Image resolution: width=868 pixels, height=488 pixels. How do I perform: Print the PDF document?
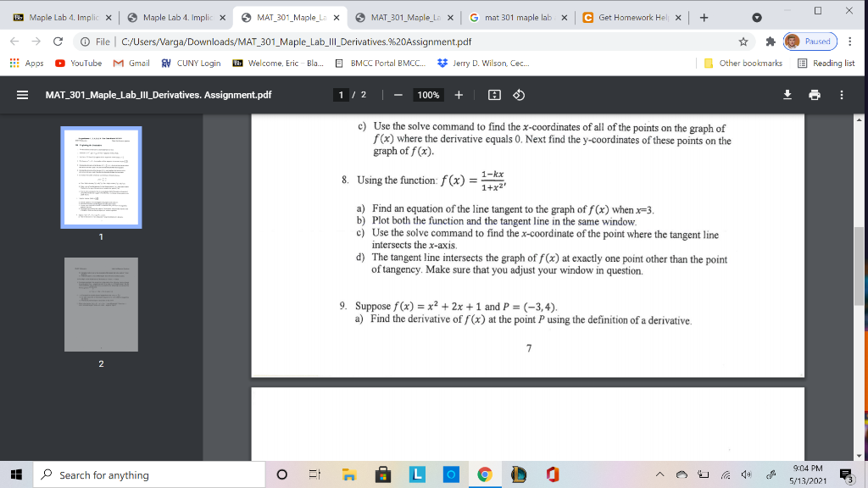pyautogui.click(x=813, y=95)
